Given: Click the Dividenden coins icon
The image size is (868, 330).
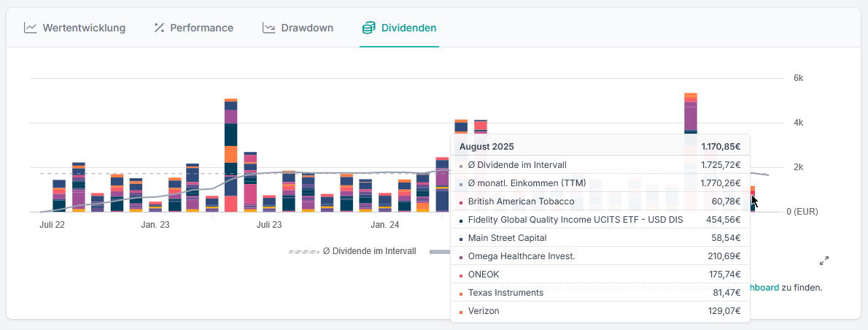Looking at the screenshot, I should click(368, 28).
